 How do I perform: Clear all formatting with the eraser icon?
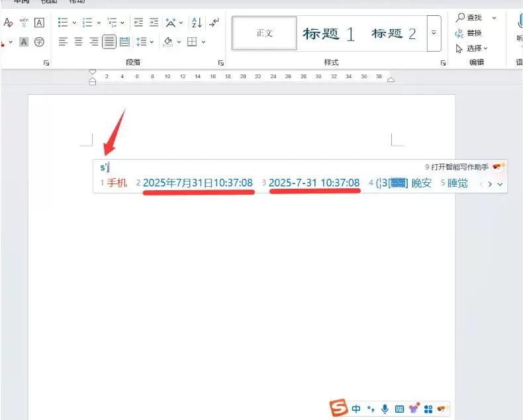click(8, 23)
